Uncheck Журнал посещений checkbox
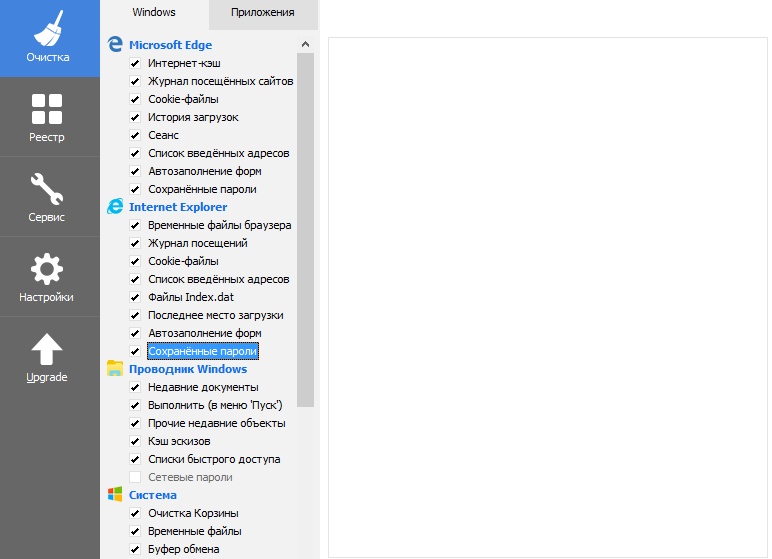 point(135,243)
